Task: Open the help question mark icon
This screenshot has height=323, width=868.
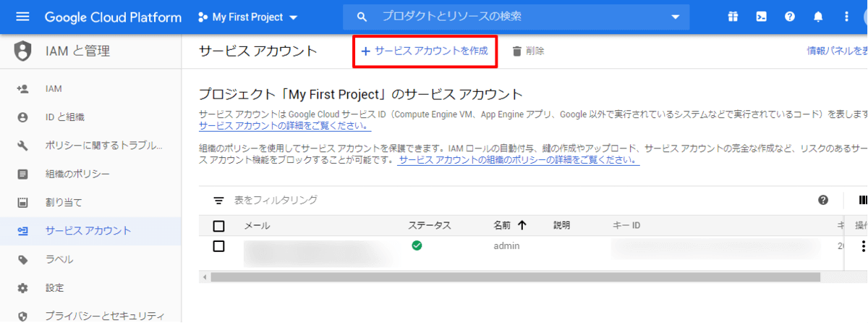Action: point(790,17)
